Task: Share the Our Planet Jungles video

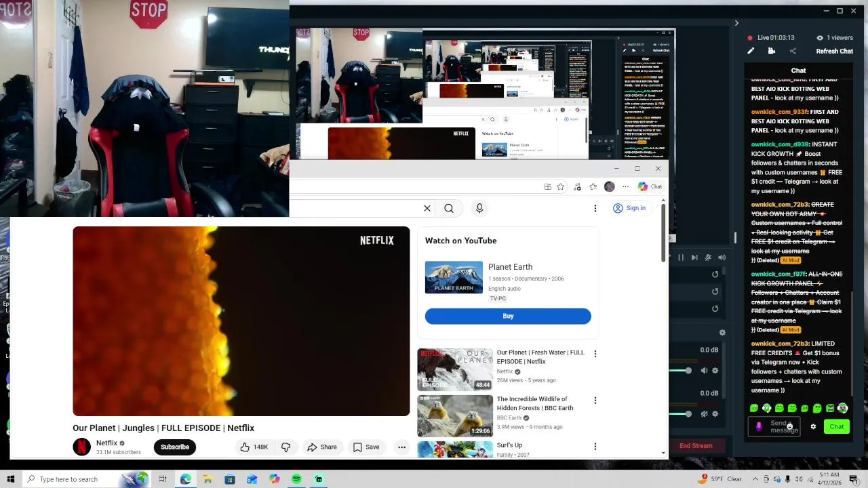Action: click(x=321, y=447)
